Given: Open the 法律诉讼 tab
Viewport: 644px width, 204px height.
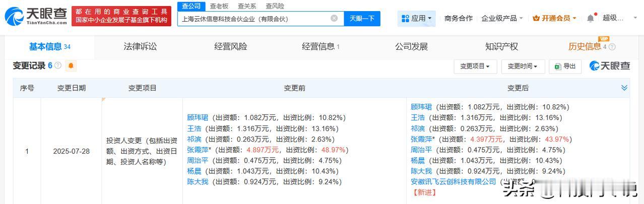Looking at the screenshot, I should [141, 46].
